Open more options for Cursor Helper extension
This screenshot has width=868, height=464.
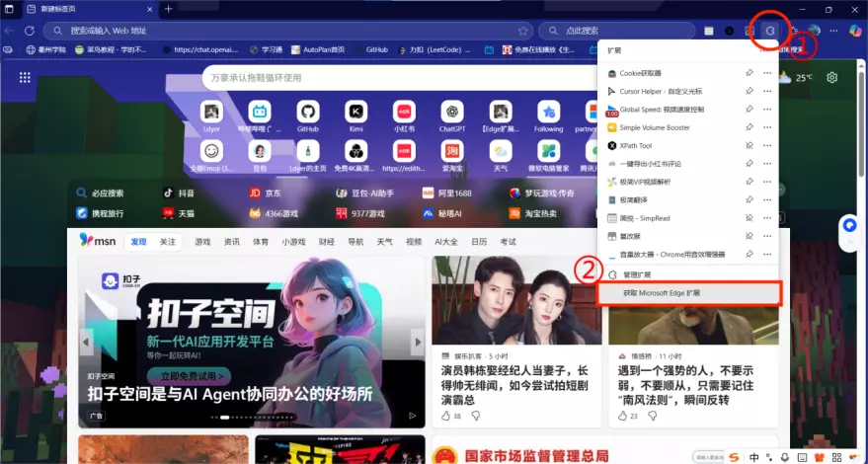767,91
